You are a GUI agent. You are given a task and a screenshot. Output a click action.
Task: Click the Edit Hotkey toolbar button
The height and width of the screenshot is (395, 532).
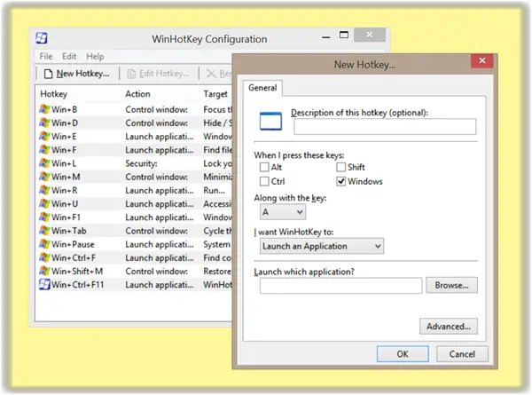click(x=158, y=74)
